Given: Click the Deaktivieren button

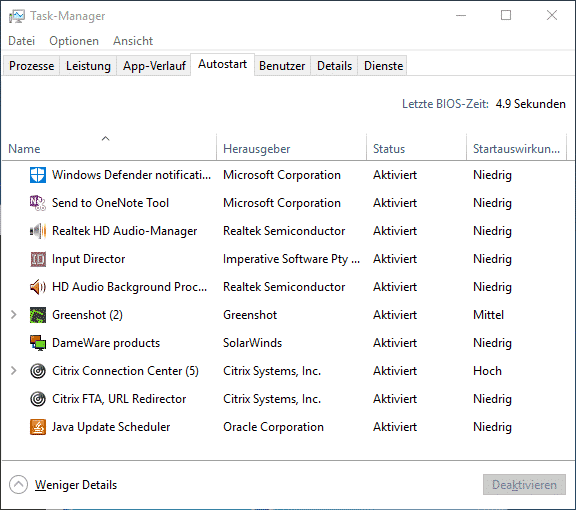Looking at the screenshot, I should point(524,485).
